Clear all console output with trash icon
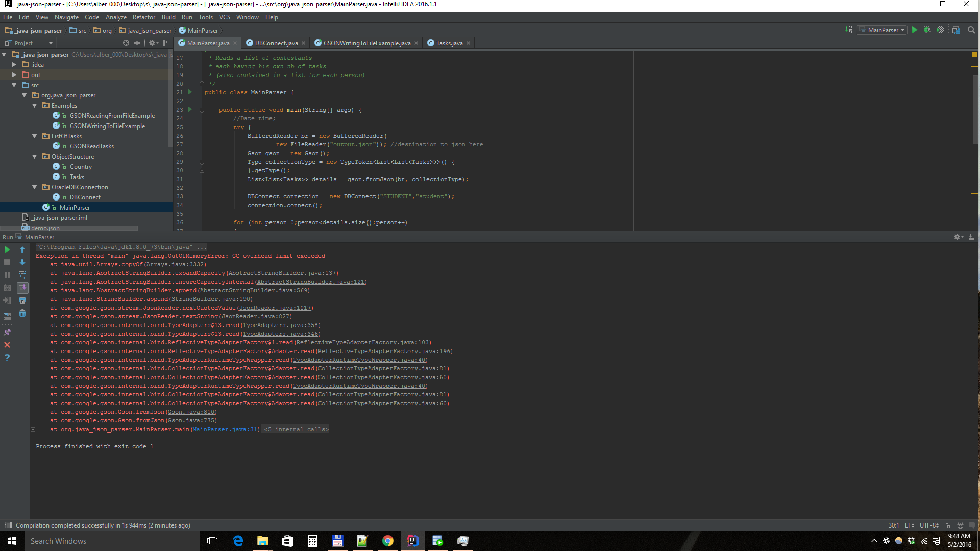This screenshot has width=980, height=551. coord(22,313)
